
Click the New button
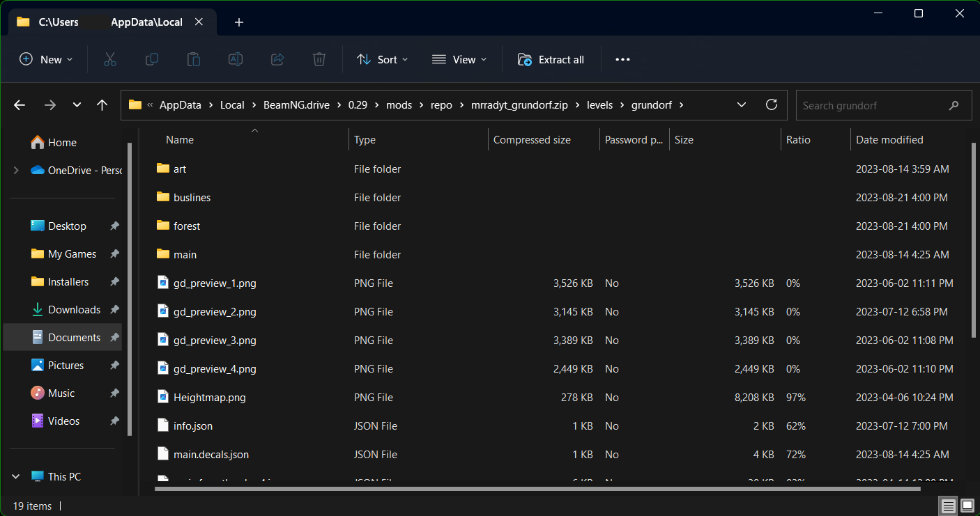(46, 60)
